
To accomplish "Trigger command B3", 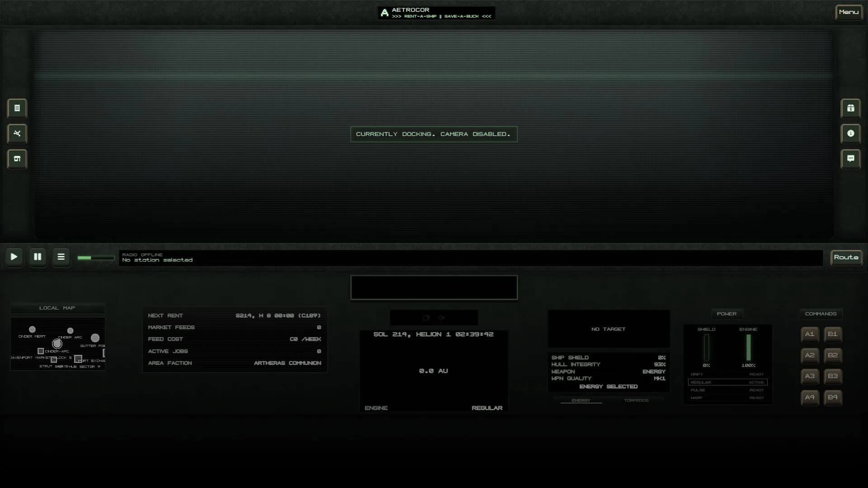I will click(x=833, y=376).
